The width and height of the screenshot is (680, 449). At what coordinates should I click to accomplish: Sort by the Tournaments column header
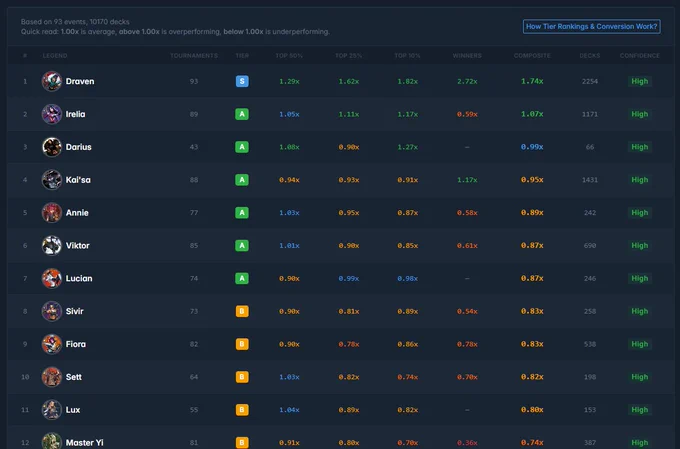[194, 56]
